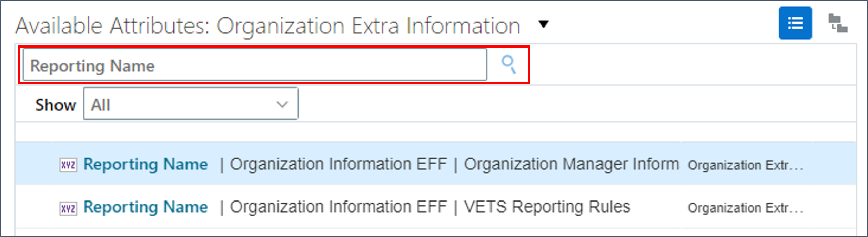This screenshot has height=237, width=868.
Task: Click inside the Reporting Name search field
Action: click(241, 65)
